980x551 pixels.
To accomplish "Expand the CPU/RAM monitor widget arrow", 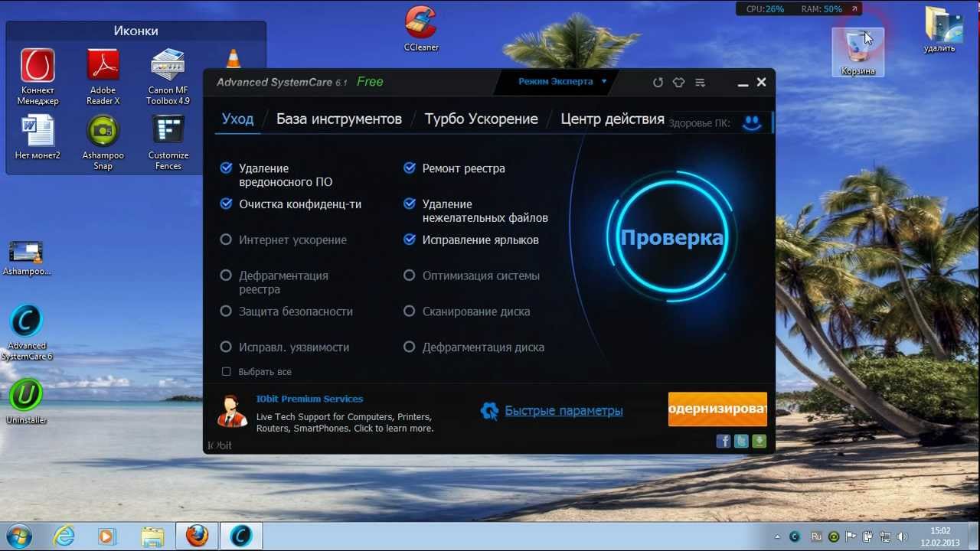I will click(854, 9).
